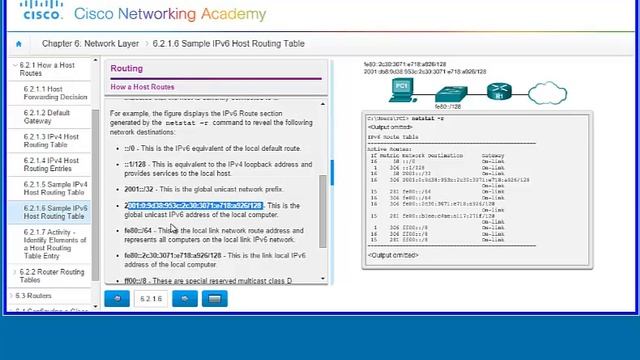Click the previous page arrow button

click(x=117, y=299)
